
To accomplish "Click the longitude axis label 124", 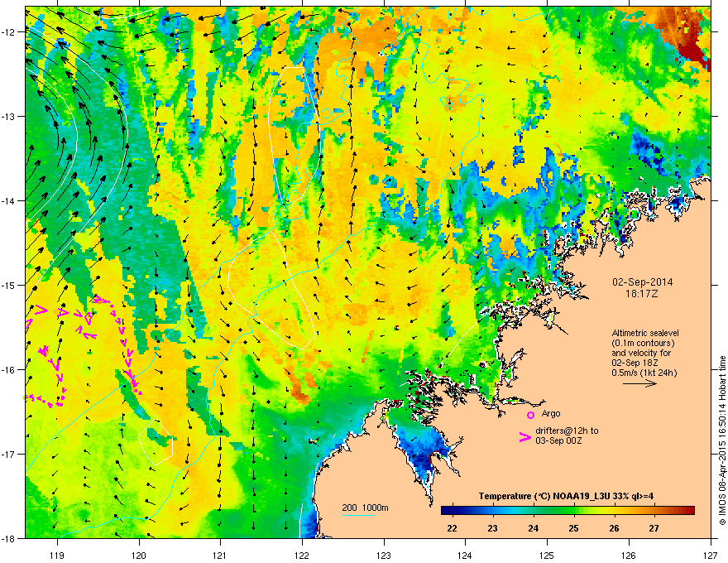I will (465, 555).
